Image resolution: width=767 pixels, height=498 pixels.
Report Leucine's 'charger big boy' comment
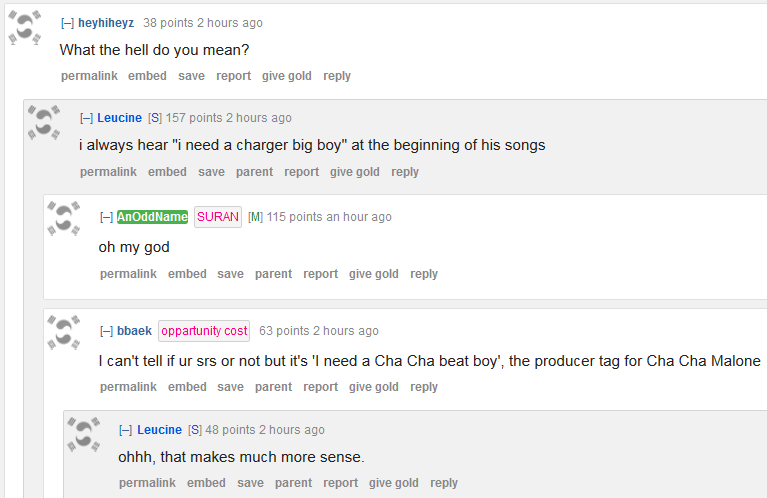(x=301, y=172)
